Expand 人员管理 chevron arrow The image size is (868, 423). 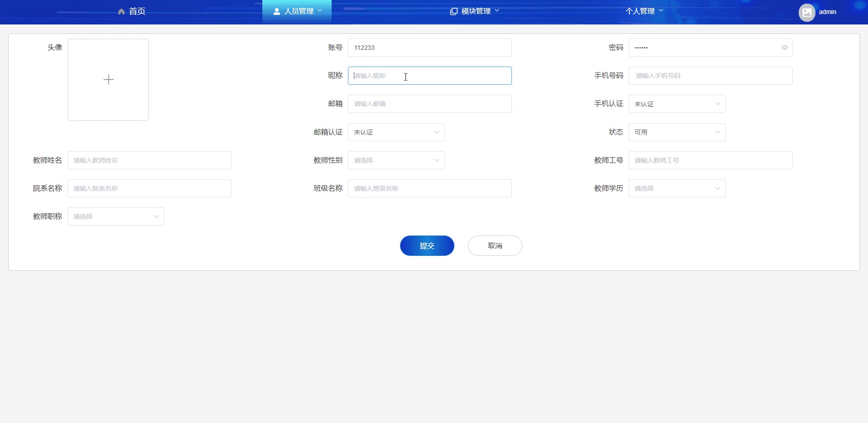[x=320, y=10]
